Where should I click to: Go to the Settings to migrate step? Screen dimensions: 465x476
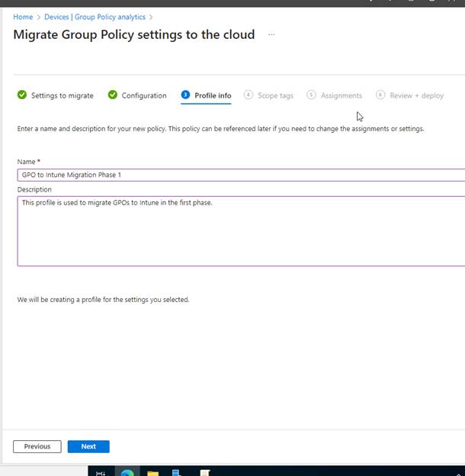[62, 96]
